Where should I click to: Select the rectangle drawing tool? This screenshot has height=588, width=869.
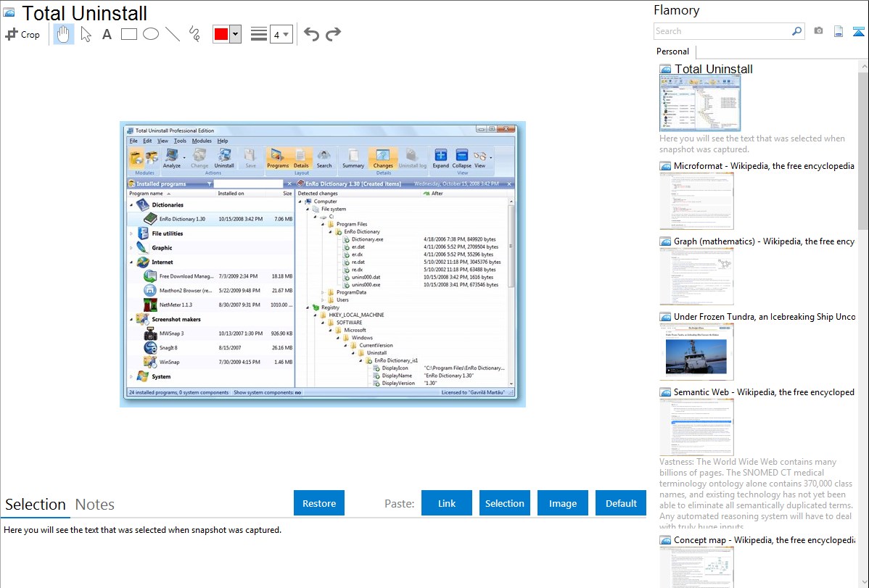[x=128, y=34]
